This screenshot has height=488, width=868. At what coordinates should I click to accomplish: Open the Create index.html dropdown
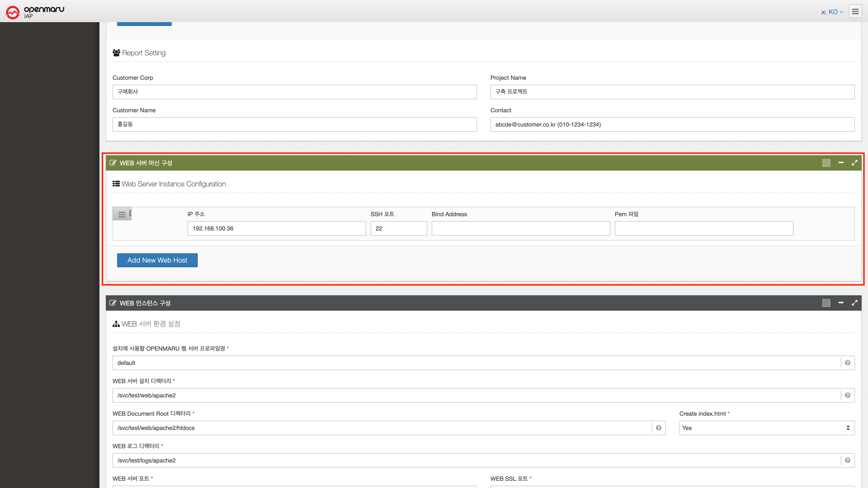tap(767, 428)
